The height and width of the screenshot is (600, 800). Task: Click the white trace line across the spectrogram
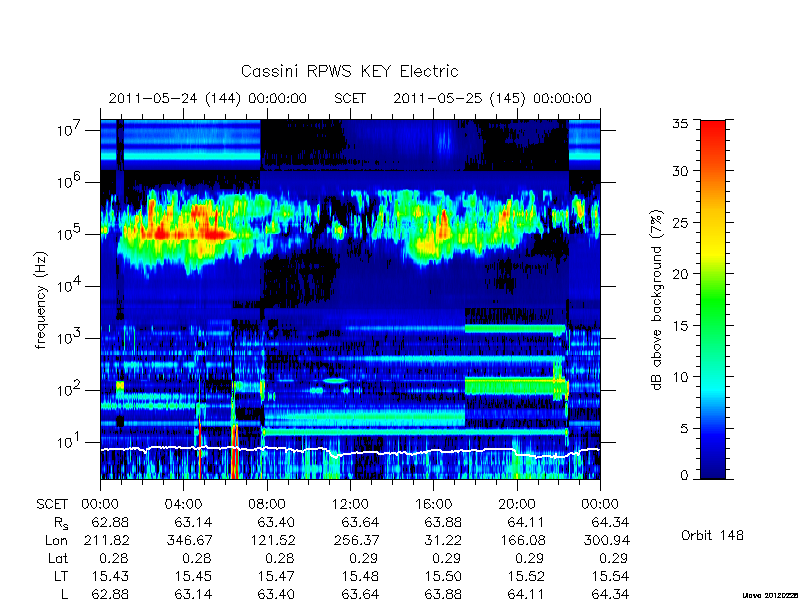click(350, 453)
